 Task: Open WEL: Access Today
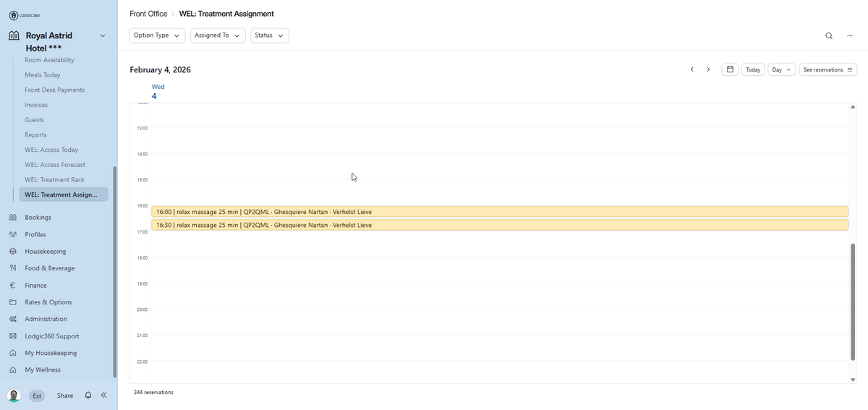(x=51, y=150)
